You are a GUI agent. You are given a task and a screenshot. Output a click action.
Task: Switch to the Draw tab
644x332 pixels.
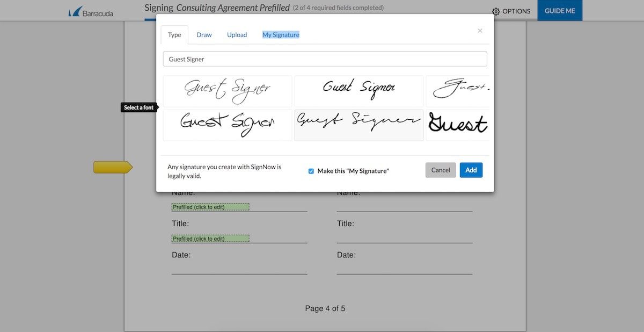pyautogui.click(x=204, y=35)
